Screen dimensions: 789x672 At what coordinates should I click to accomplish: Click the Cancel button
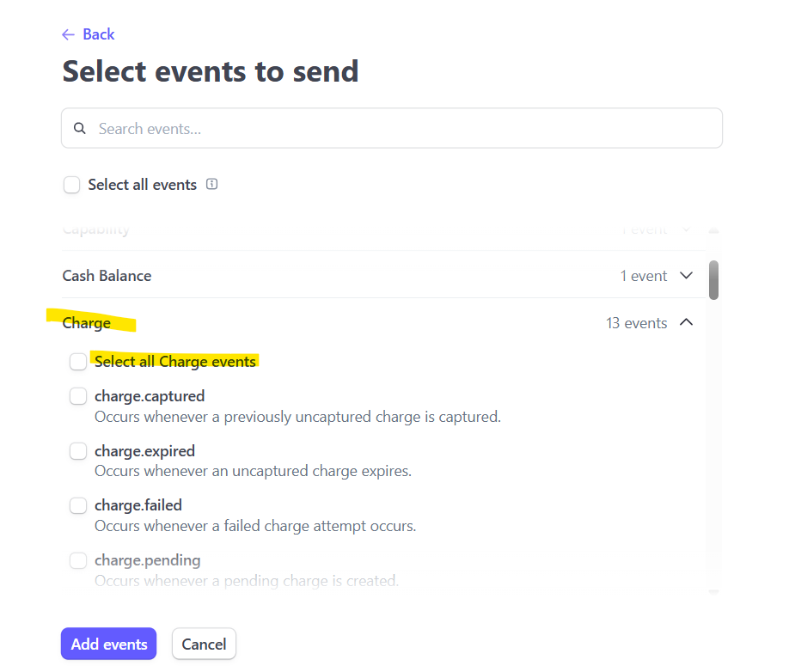(204, 644)
